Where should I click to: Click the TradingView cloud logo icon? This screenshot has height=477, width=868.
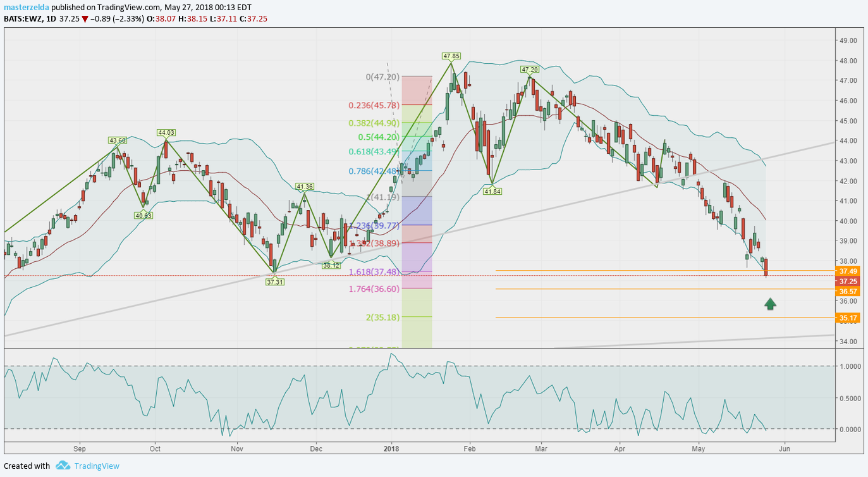coord(63,466)
